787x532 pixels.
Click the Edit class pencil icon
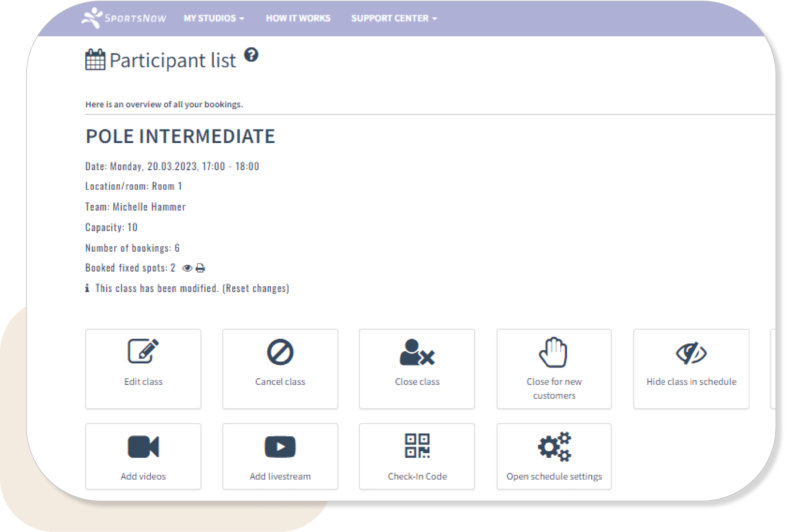click(143, 351)
